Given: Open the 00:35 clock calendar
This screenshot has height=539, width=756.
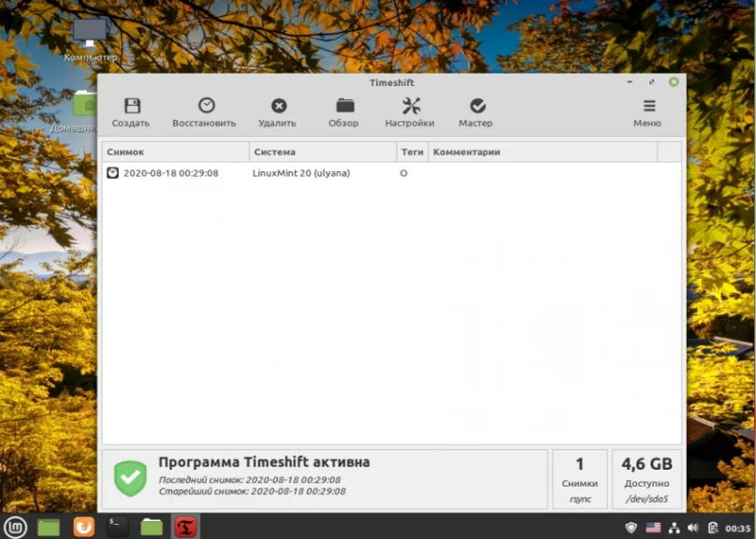Looking at the screenshot, I should pos(737,529).
